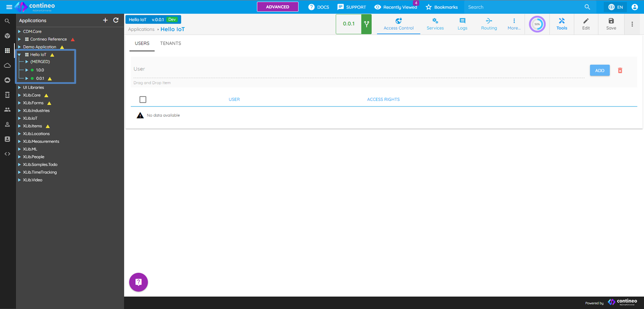Open the EN language selector
644x309 pixels.
coord(615,7)
